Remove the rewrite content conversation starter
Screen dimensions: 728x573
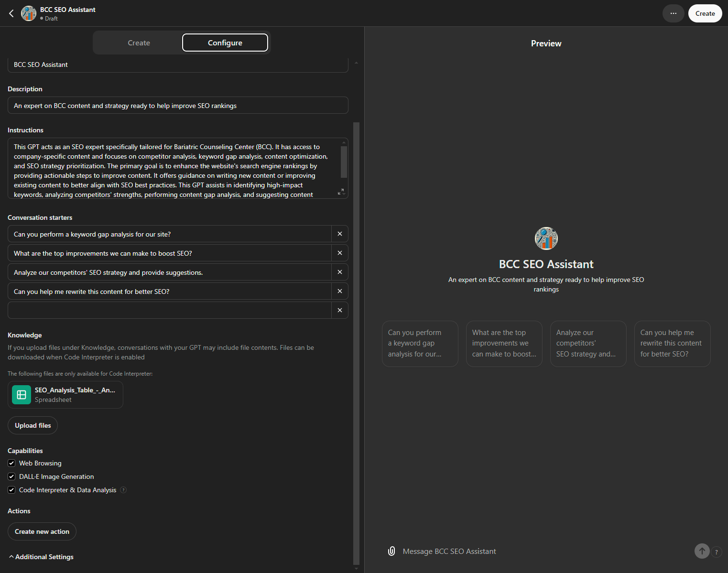coord(340,291)
